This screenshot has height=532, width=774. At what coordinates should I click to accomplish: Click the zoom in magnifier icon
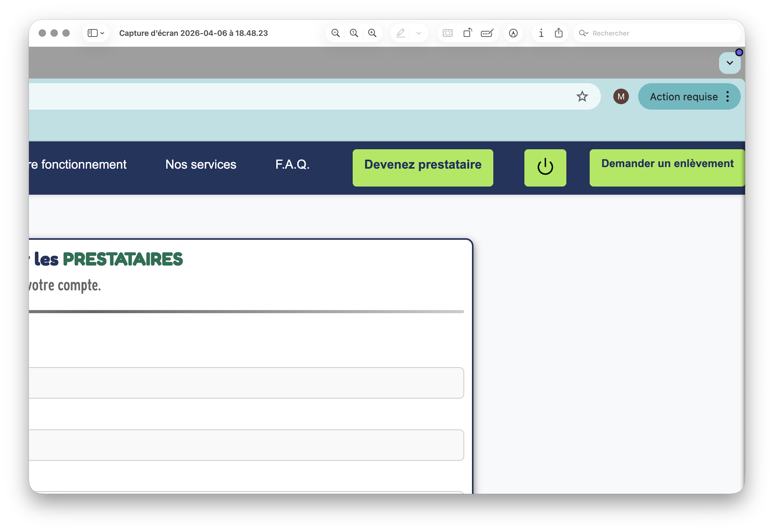coord(372,33)
